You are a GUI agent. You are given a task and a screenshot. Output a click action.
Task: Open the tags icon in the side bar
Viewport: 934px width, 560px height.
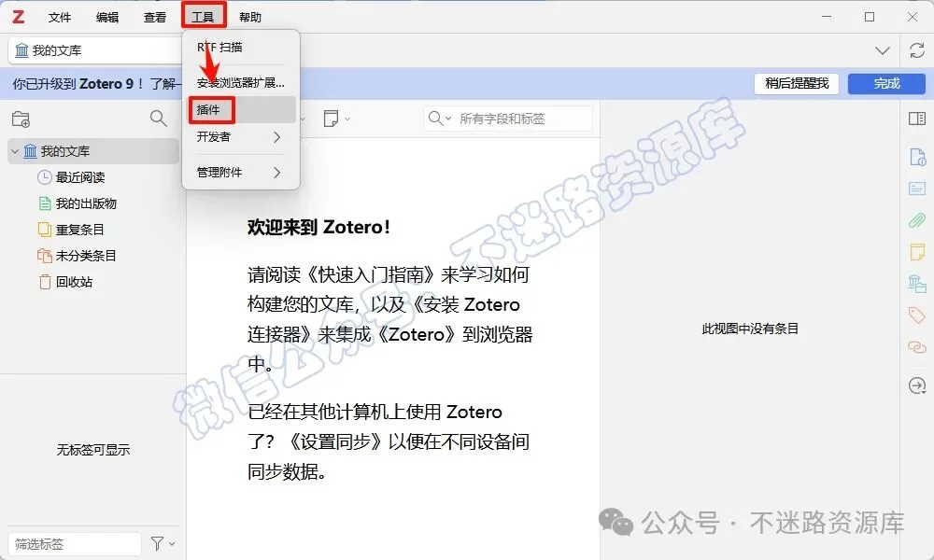(917, 315)
